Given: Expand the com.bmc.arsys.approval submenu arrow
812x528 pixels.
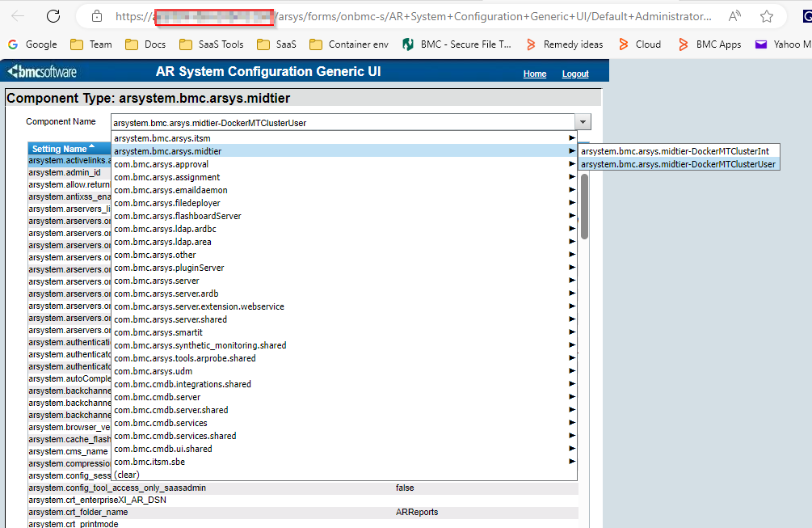Looking at the screenshot, I should click(x=572, y=164).
